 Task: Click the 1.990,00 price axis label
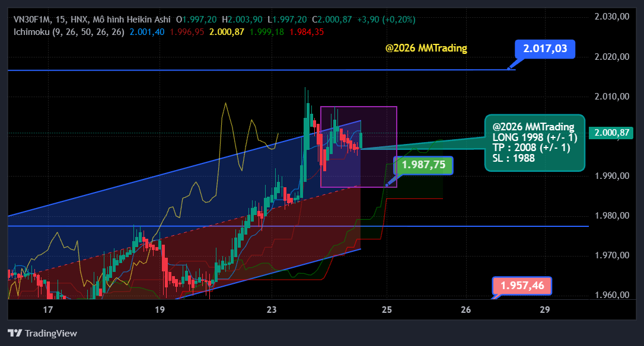pyautogui.click(x=612, y=176)
